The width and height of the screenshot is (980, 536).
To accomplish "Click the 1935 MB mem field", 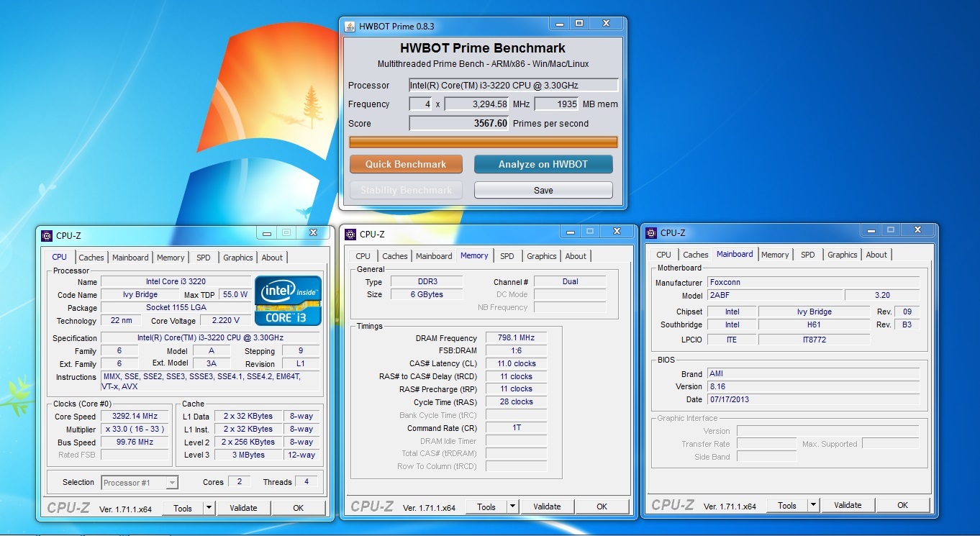I will click(557, 104).
